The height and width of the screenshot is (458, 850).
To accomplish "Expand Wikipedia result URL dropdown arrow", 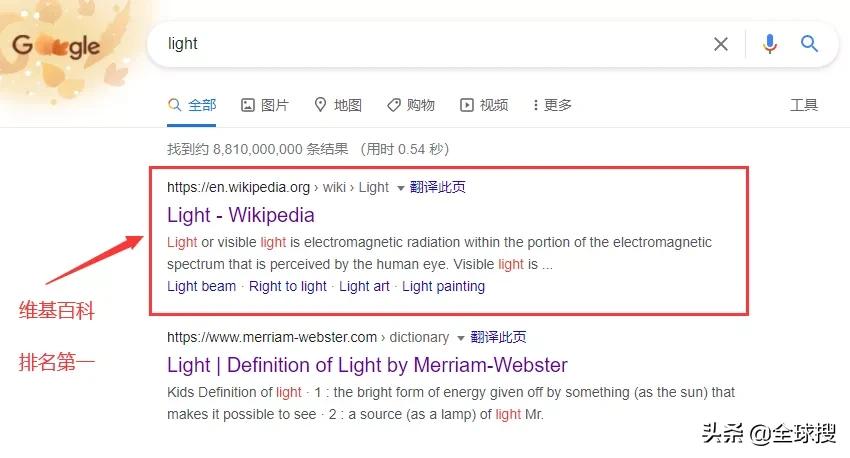I will (401, 188).
